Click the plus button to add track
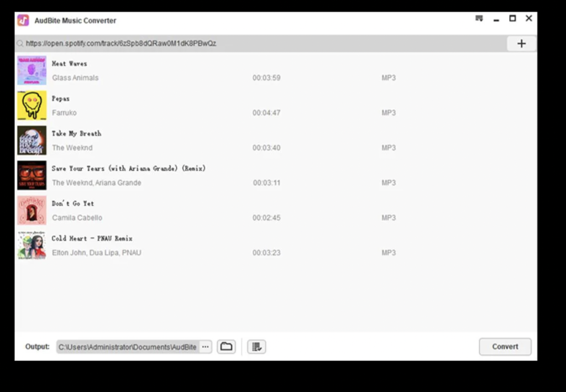Screen dimensions: 566x392 pos(521,44)
